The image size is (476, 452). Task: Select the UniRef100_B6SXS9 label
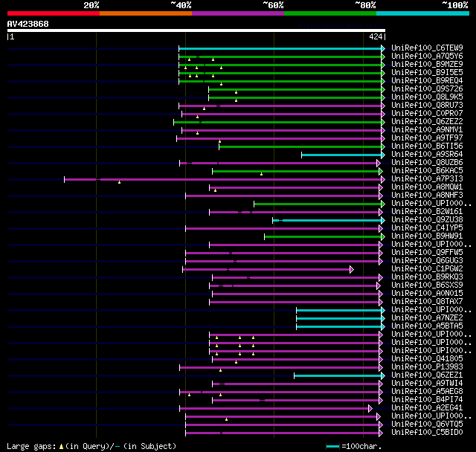[x=427, y=285]
